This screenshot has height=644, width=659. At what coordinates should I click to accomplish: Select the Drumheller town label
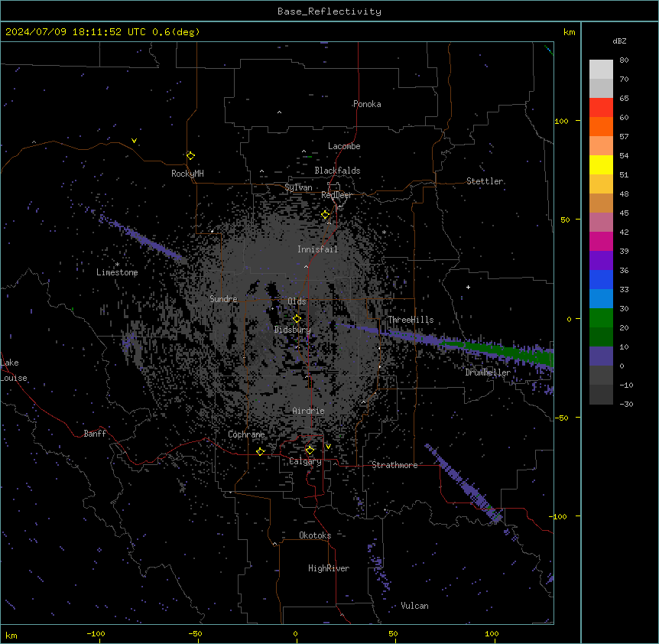pos(488,372)
